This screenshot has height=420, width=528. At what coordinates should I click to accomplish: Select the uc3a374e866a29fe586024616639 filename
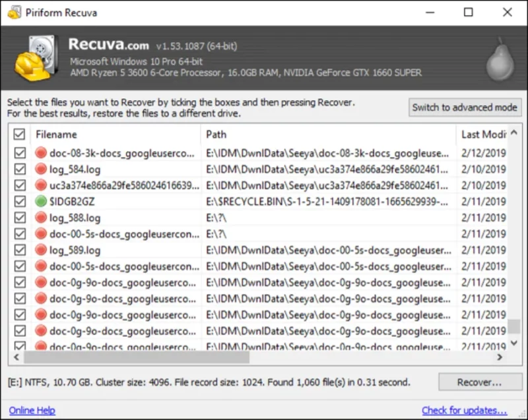(124, 185)
